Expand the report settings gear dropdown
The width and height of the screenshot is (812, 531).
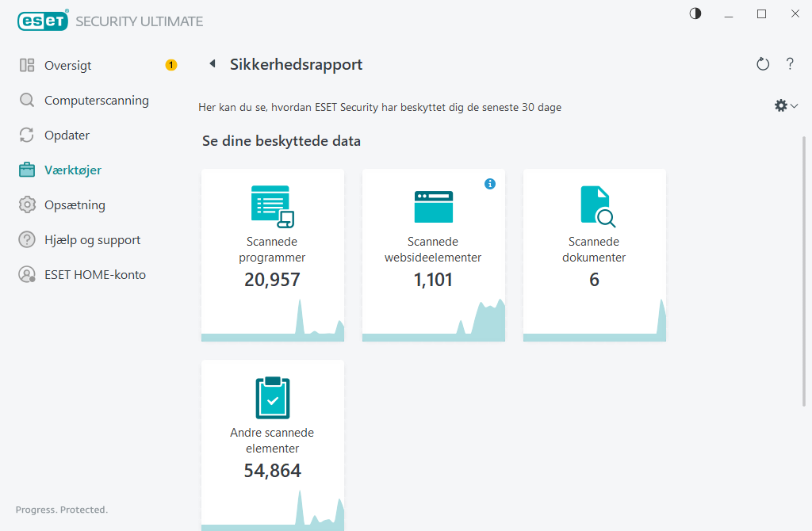click(786, 106)
